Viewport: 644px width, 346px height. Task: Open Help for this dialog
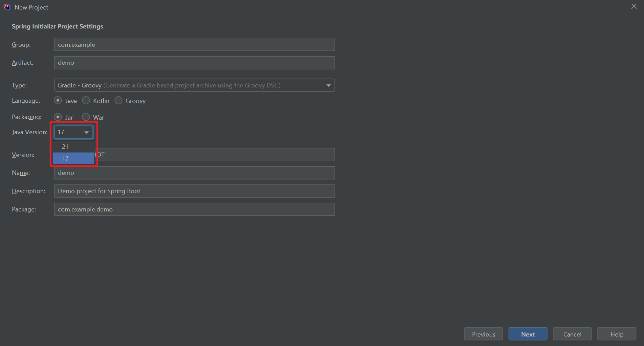pyautogui.click(x=617, y=334)
